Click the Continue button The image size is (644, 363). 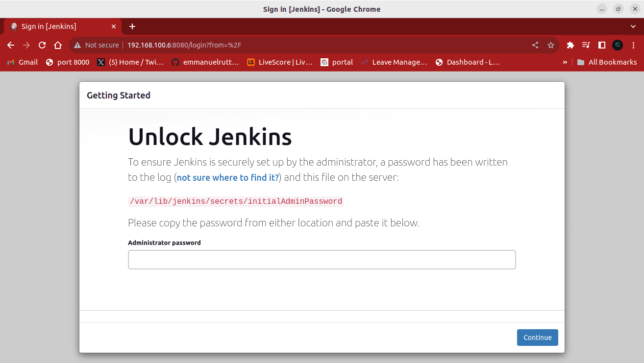pyautogui.click(x=537, y=338)
